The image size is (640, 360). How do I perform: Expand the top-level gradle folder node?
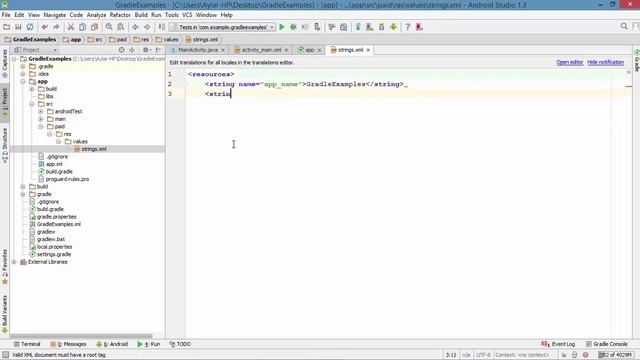[x=23, y=194]
